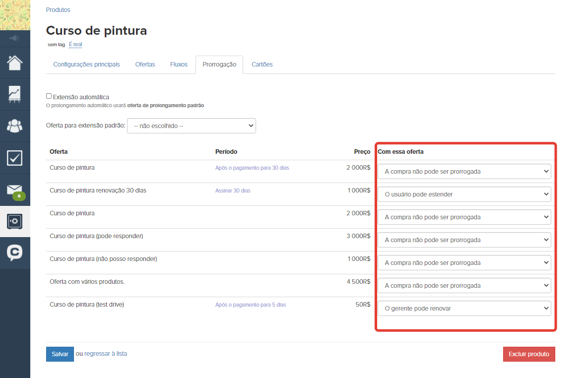Click the Salvar button
The height and width of the screenshot is (378, 588).
60,354
